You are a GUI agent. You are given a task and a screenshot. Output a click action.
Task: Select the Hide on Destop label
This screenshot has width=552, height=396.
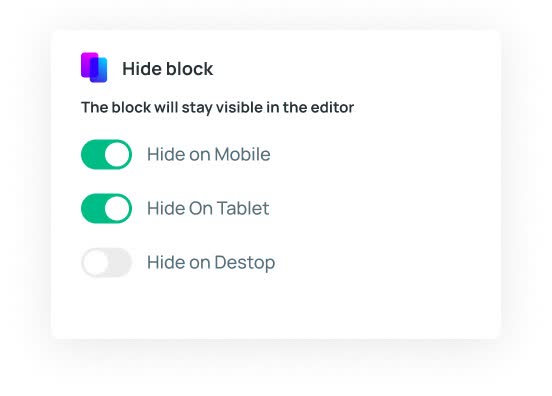(211, 263)
